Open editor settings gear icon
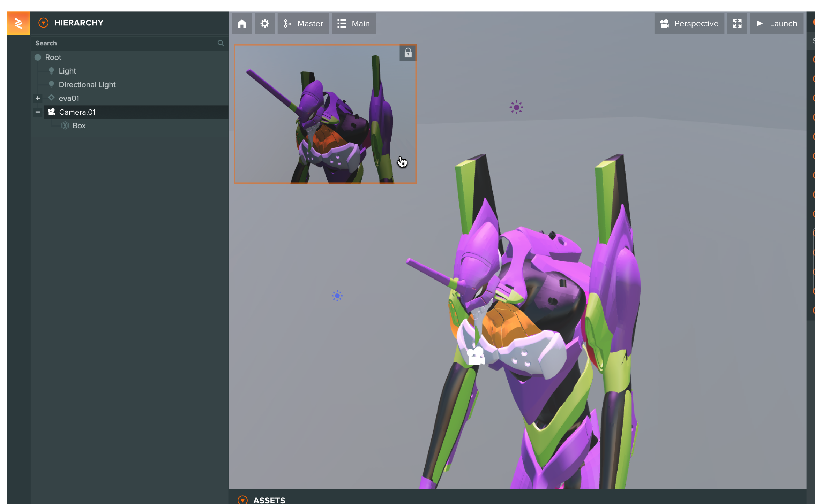The width and height of the screenshot is (815, 504). pos(265,23)
